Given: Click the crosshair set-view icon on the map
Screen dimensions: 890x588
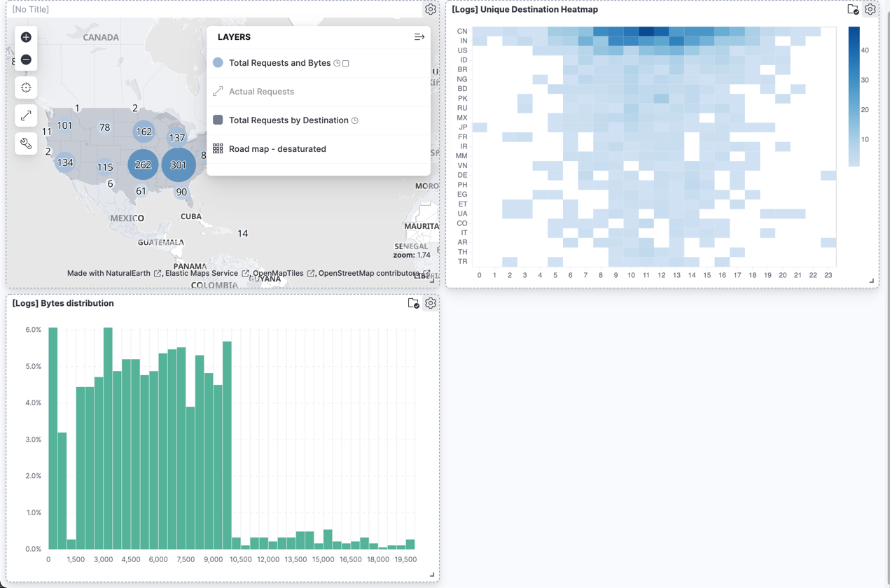Looking at the screenshot, I should pos(26,87).
